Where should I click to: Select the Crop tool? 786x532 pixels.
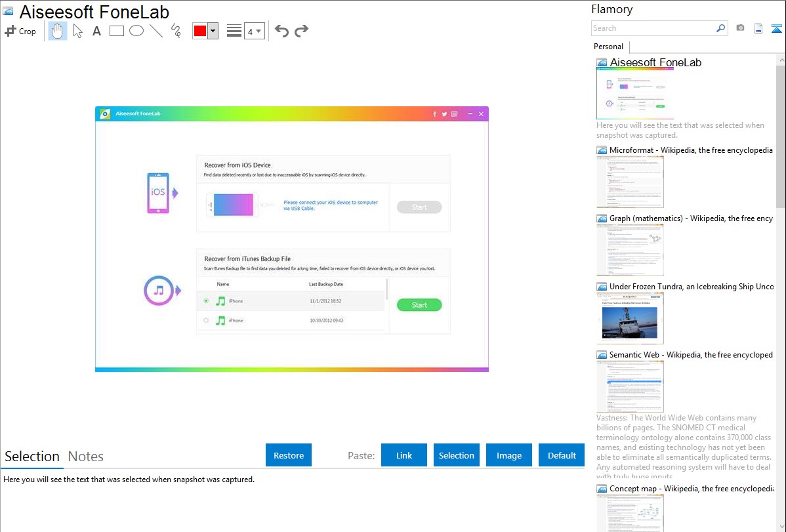pos(20,31)
